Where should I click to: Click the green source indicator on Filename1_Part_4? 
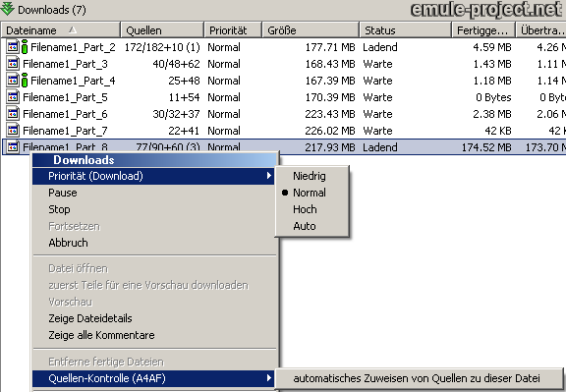point(25,81)
